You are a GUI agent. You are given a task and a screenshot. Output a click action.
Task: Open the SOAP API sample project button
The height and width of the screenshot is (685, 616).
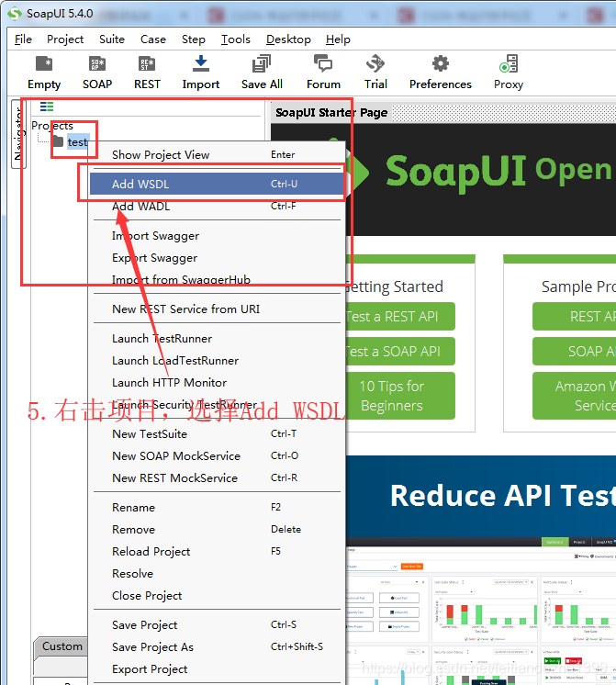[x=574, y=352]
